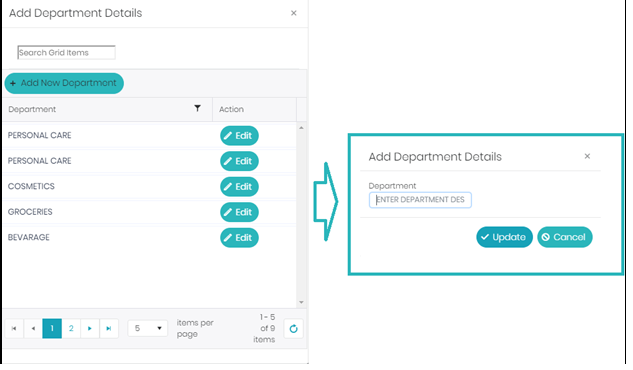Click the grid scrollbar up arrow

tap(301, 128)
